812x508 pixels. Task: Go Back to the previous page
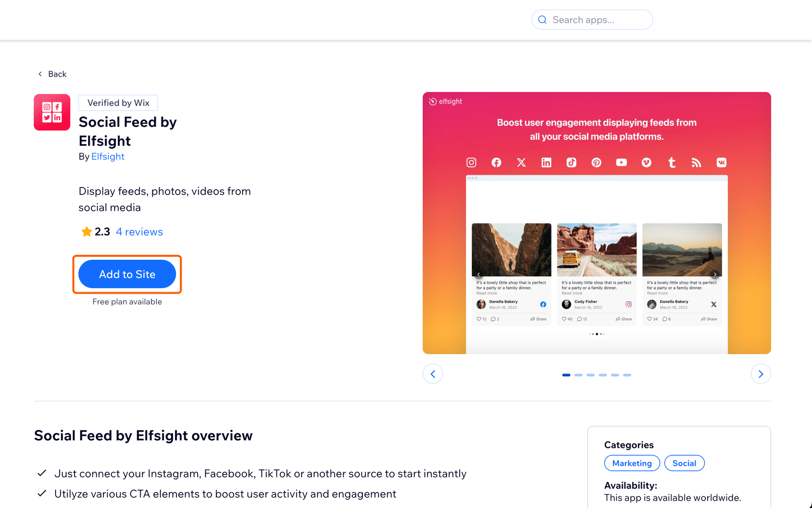coord(52,74)
